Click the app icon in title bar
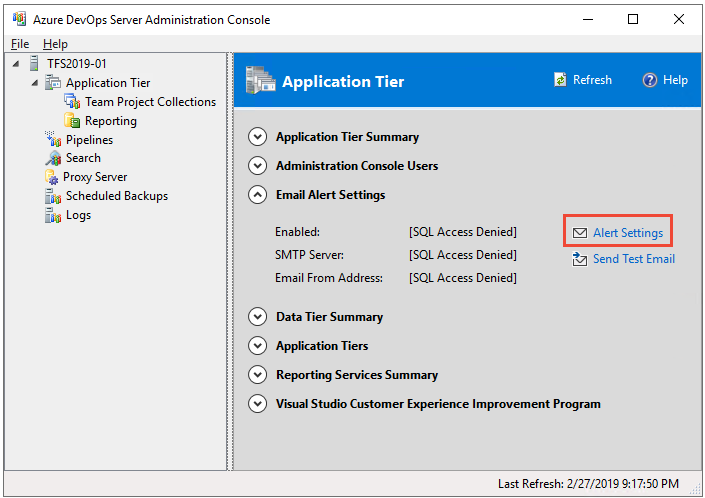This screenshot has height=498, width=705. point(19,19)
